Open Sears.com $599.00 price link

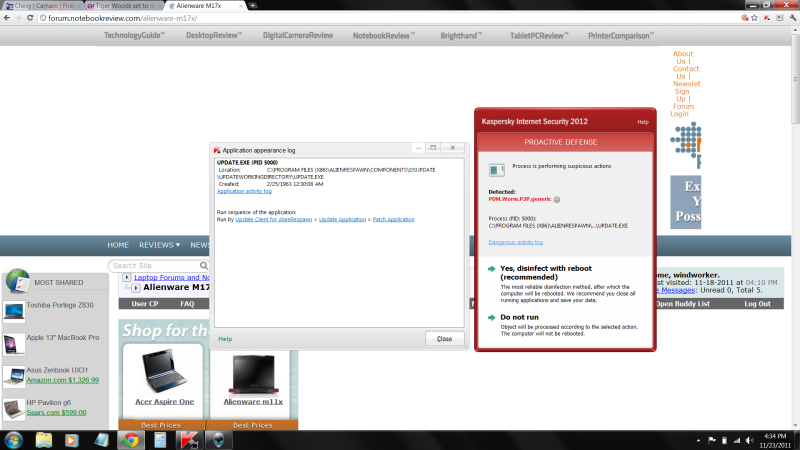coord(56,413)
